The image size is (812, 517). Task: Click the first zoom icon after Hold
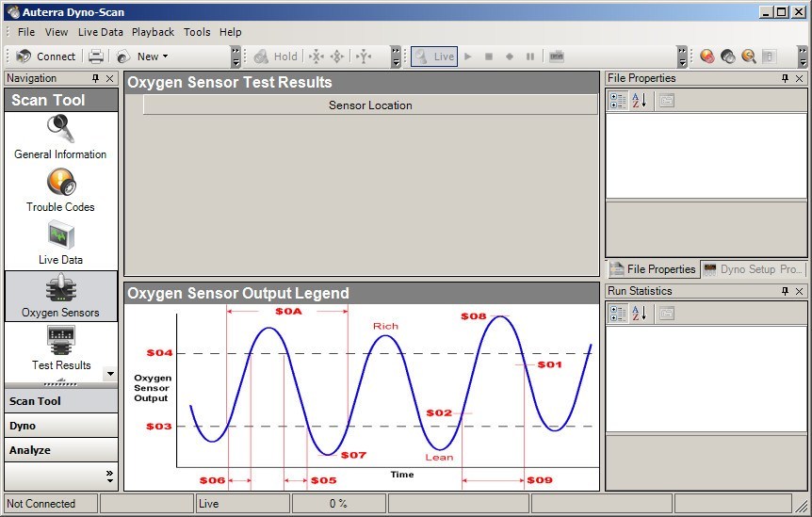(x=317, y=57)
